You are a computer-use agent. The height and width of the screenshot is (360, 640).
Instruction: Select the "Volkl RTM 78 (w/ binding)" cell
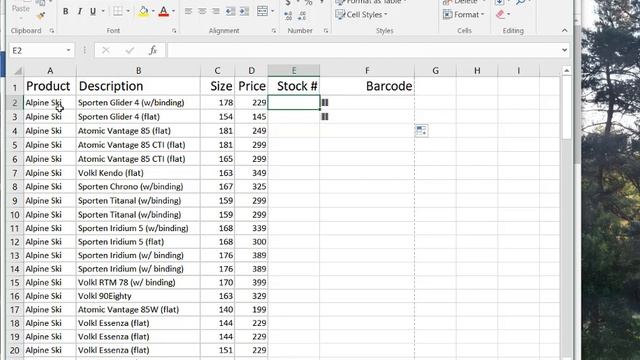click(138, 282)
